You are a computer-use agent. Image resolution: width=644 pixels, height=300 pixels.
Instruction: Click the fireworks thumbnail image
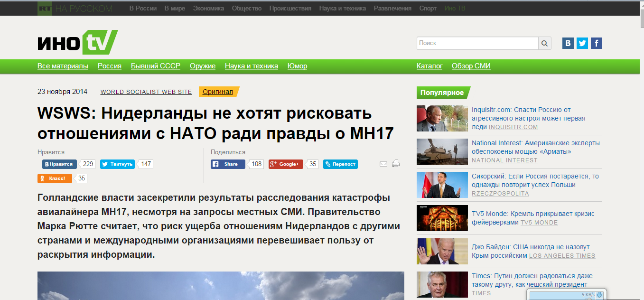[442, 218]
